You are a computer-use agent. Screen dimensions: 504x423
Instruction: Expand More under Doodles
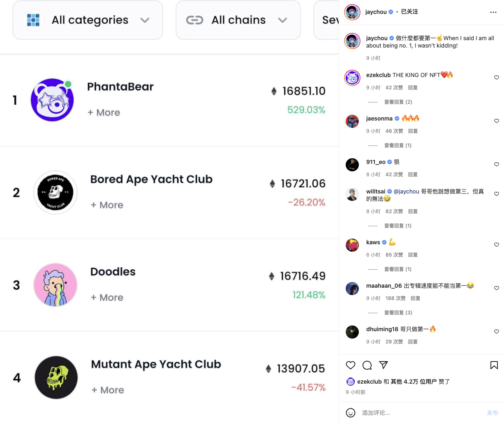click(107, 298)
